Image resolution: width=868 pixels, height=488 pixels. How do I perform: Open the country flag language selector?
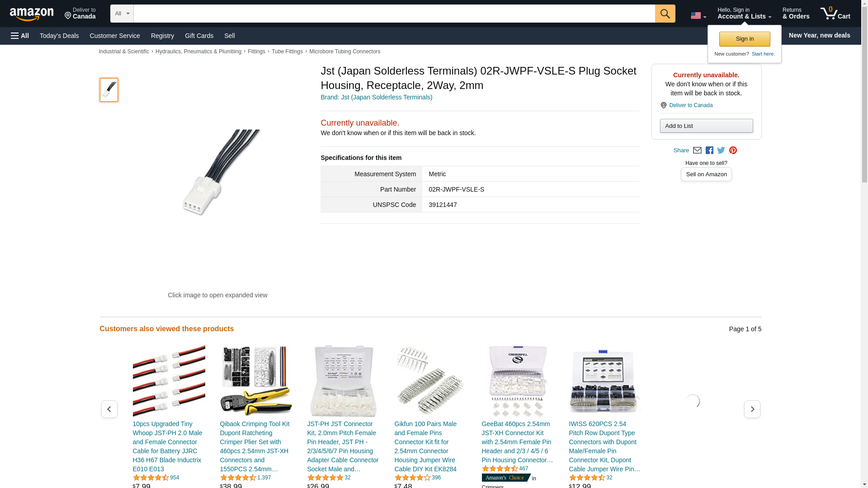pyautogui.click(x=698, y=16)
